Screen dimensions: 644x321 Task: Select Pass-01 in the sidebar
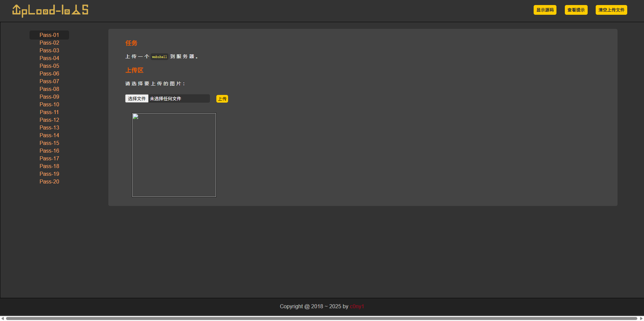(x=49, y=35)
